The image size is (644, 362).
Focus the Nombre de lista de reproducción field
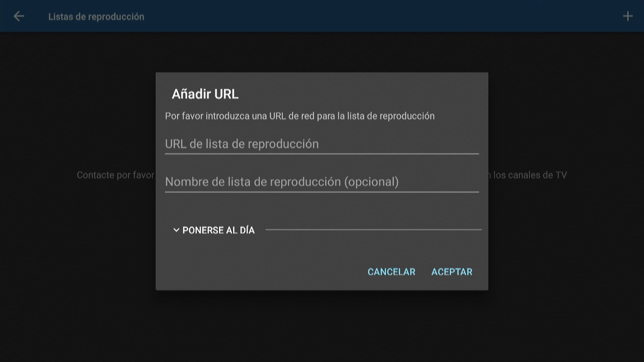(x=322, y=182)
